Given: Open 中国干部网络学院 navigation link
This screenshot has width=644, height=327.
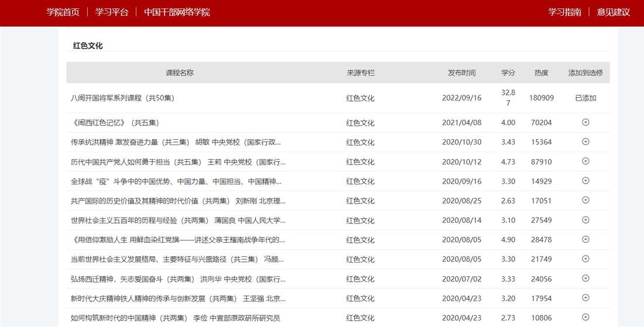Looking at the screenshot, I should pyautogui.click(x=177, y=12).
